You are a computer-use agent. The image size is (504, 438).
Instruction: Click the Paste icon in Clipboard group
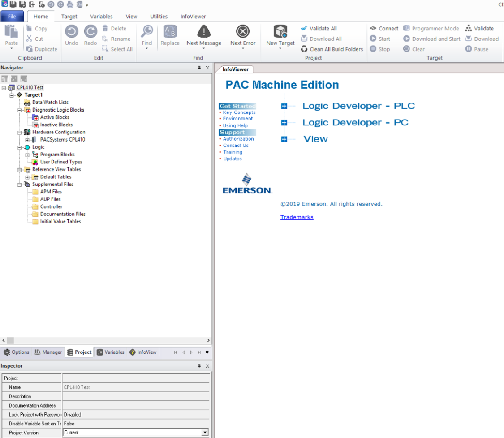pos(11,32)
